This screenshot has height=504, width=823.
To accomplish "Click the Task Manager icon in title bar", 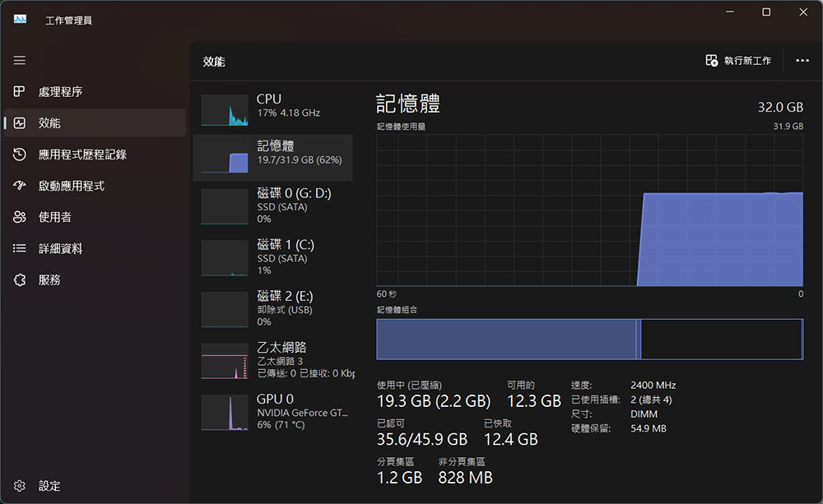I will click(18, 18).
